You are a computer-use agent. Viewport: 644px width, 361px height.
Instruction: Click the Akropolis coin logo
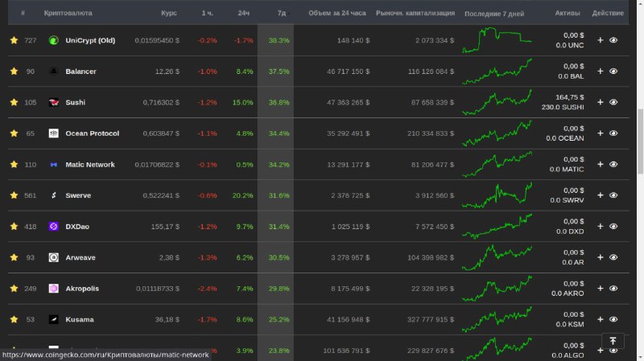point(53,289)
